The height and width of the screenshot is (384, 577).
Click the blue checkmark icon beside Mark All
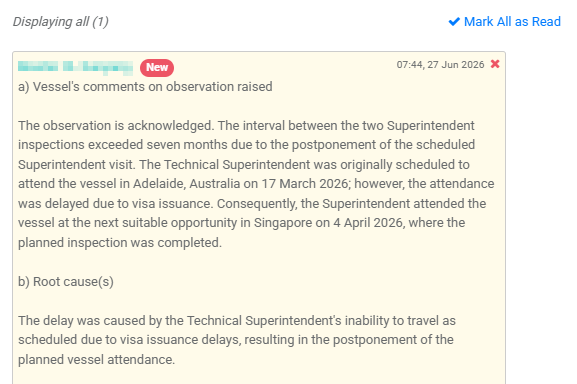click(x=454, y=22)
